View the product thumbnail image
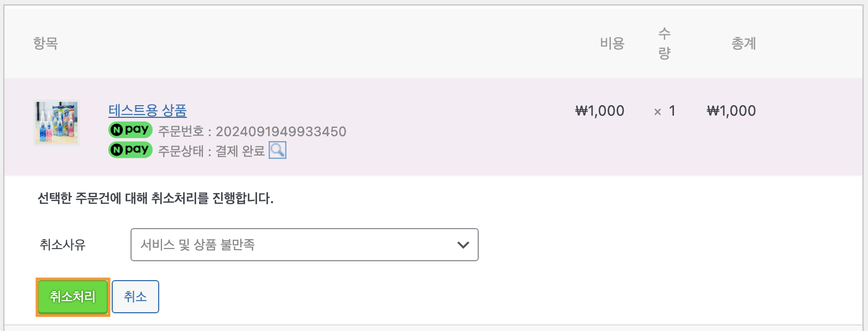This screenshot has width=868, height=331. pyautogui.click(x=56, y=123)
